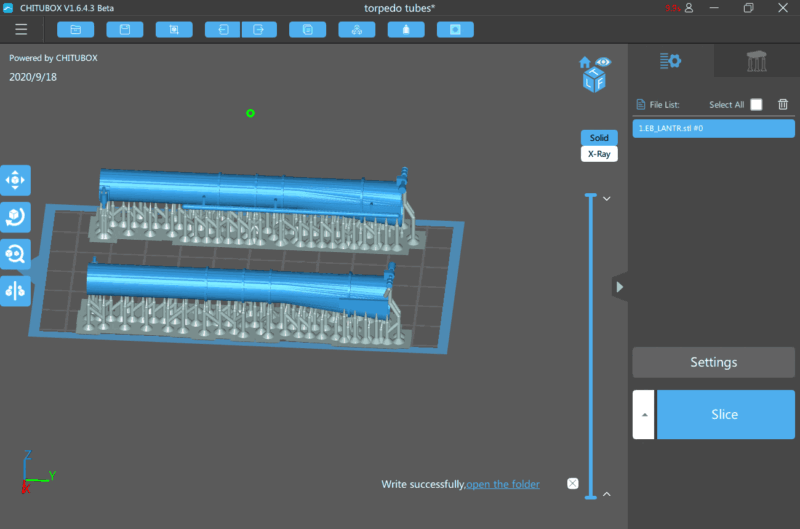Click the Copy model toolbar icon
Screen dimensions: 800x529
point(308,30)
